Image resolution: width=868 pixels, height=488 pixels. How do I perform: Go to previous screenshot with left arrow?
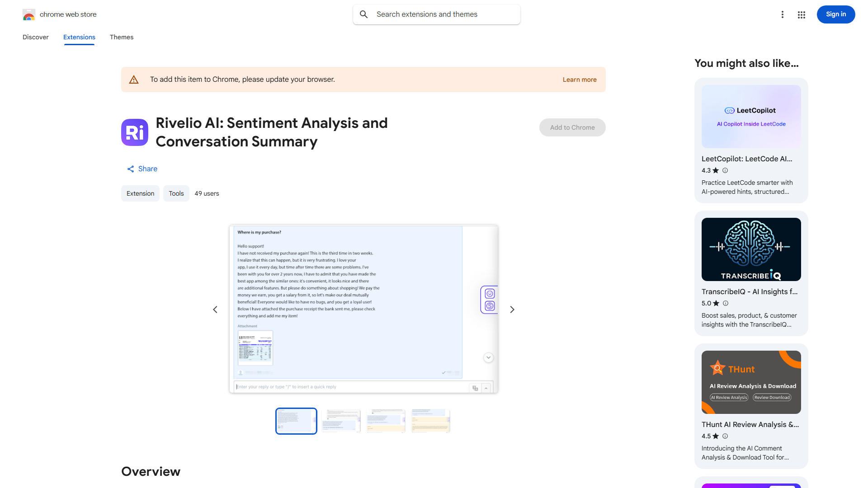215,310
